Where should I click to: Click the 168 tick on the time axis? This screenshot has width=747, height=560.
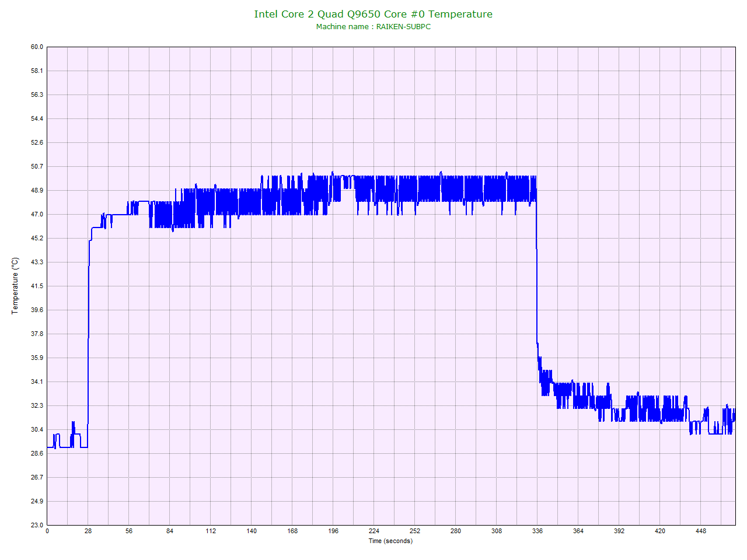click(x=292, y=531)
